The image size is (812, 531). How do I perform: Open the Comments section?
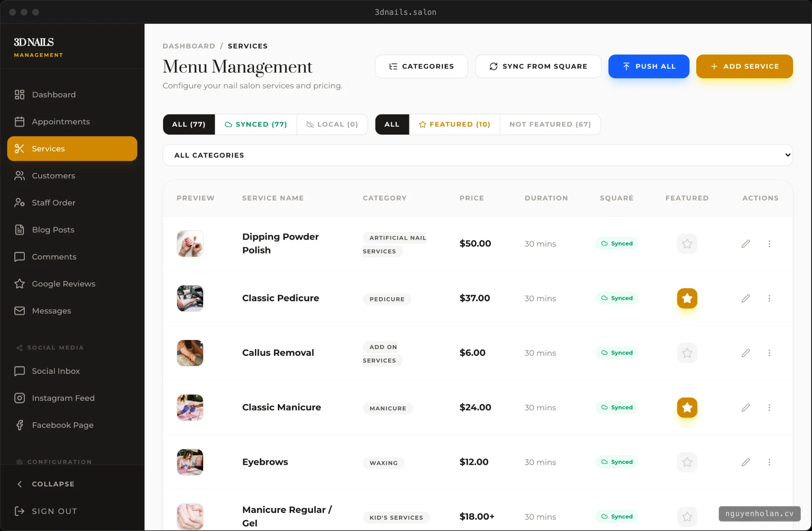[72, 257]
